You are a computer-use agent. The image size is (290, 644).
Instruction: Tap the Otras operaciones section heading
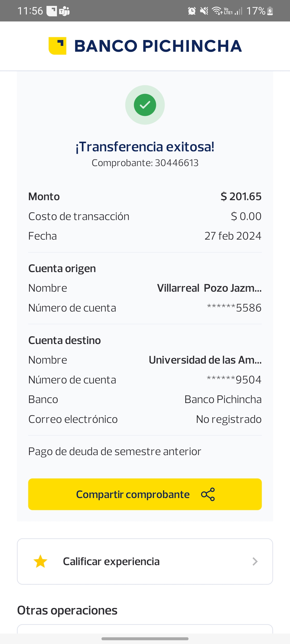(67, 610)
